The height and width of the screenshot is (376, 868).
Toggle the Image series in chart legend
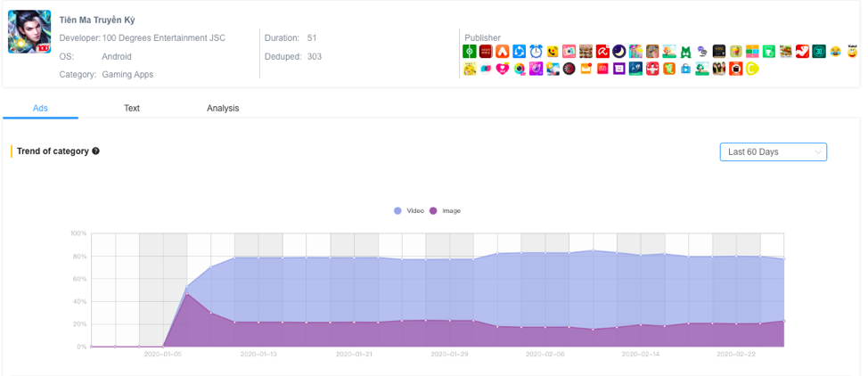coord(445,211)
